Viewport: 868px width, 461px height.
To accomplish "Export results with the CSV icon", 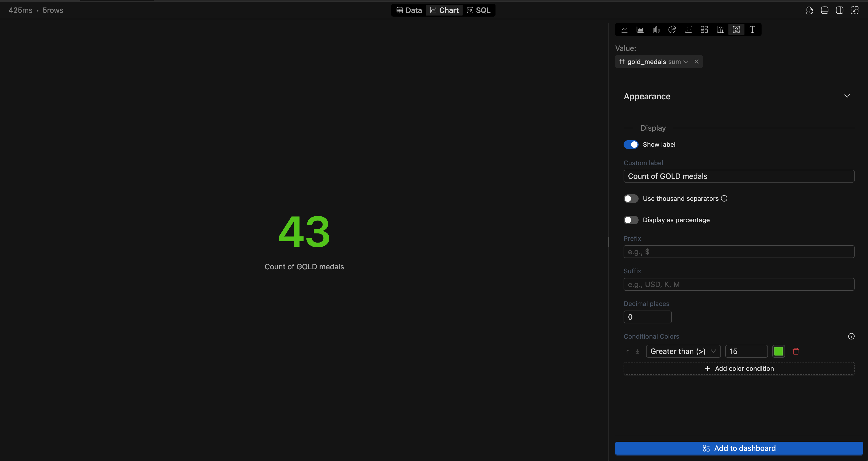I will pyautogui.click(x=809, y=10).
